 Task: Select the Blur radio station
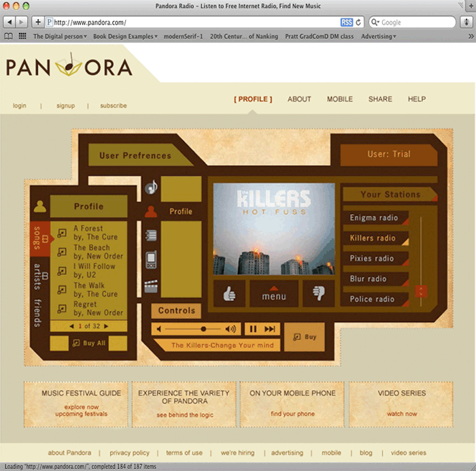pos(375,279)
